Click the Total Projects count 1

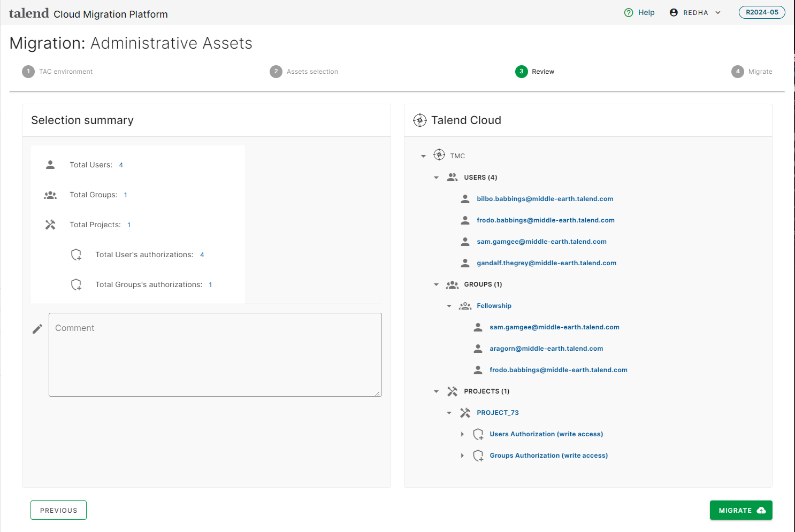(x=129, y=225)
